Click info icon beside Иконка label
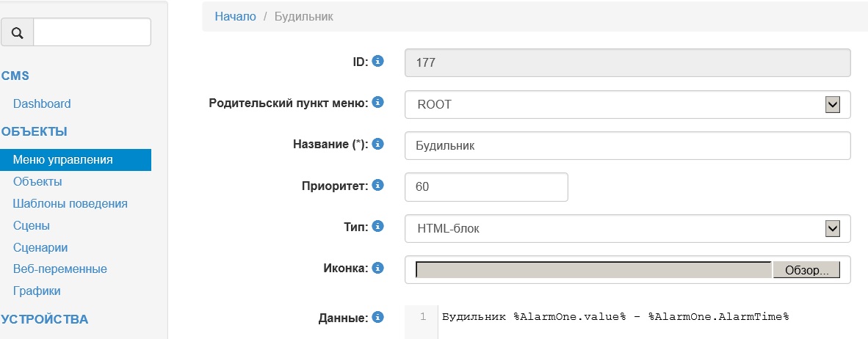This screenshot has width=868, height=339. (378, 269)
